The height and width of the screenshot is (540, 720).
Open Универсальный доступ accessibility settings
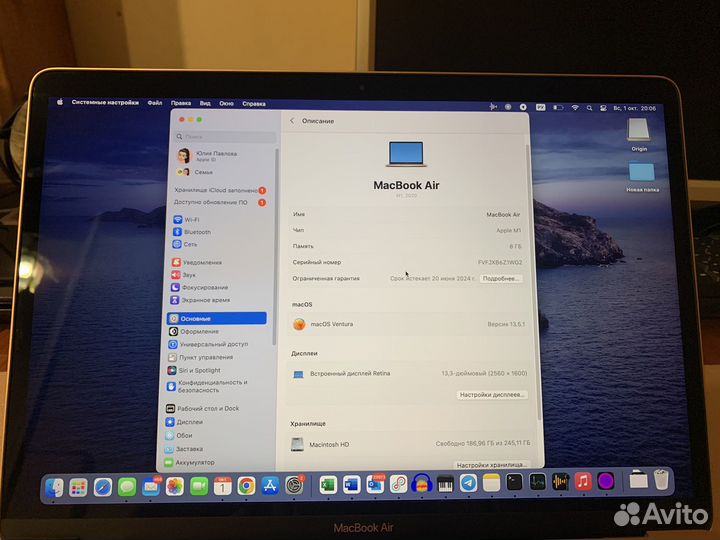(208, 344)
